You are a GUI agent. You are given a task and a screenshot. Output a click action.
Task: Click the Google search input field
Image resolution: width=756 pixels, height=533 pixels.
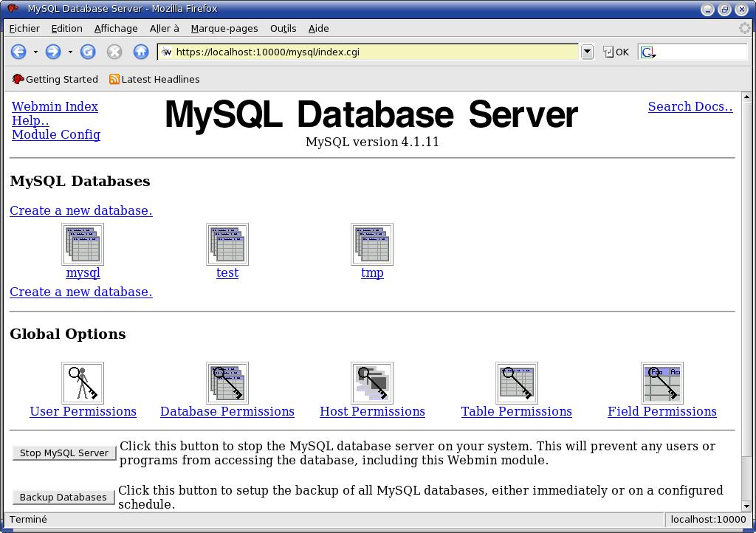702,52
